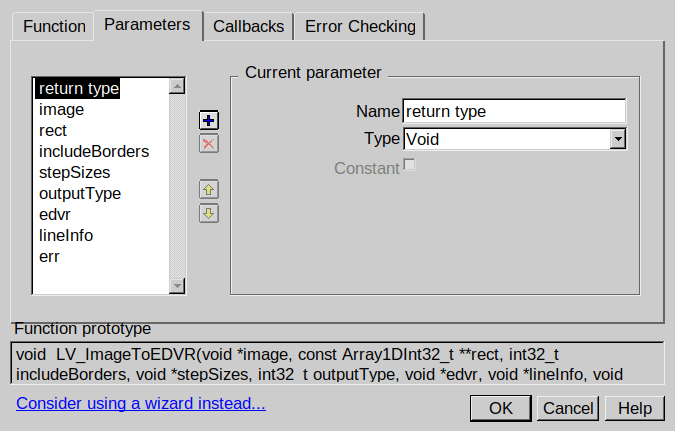Pick includeBorders in parameter list
This screenshot has height=431, width=675.
point(94,152)
